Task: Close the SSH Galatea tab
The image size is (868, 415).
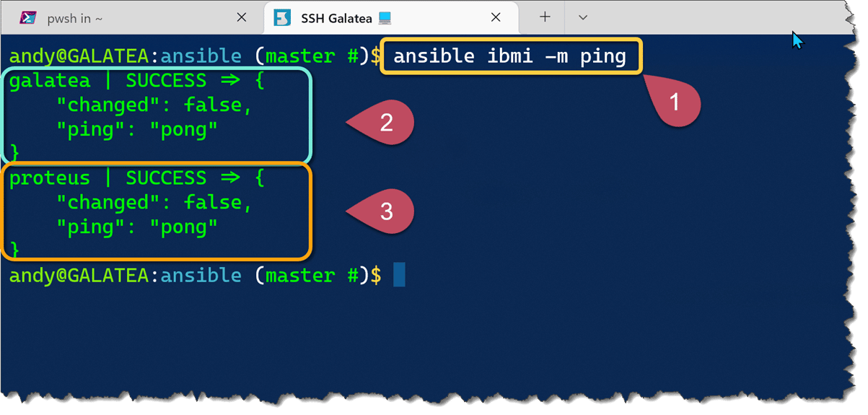Action: click(x=496, y=18)
